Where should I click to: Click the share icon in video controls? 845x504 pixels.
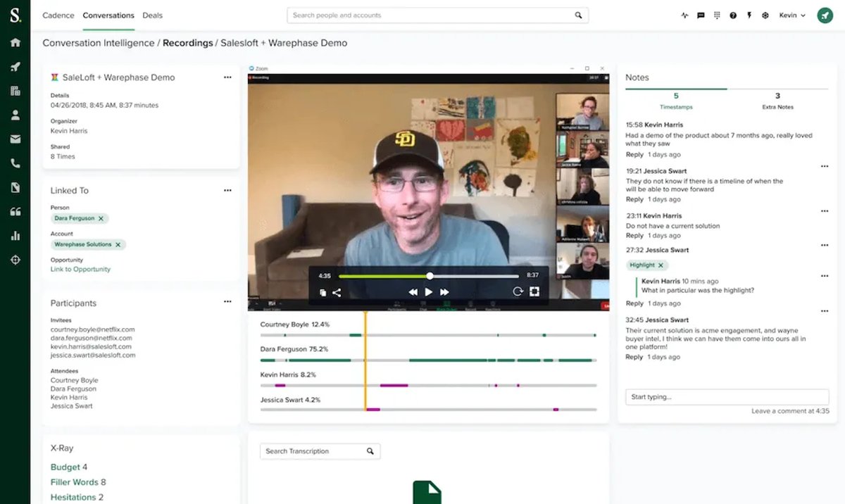click(337, 293)
